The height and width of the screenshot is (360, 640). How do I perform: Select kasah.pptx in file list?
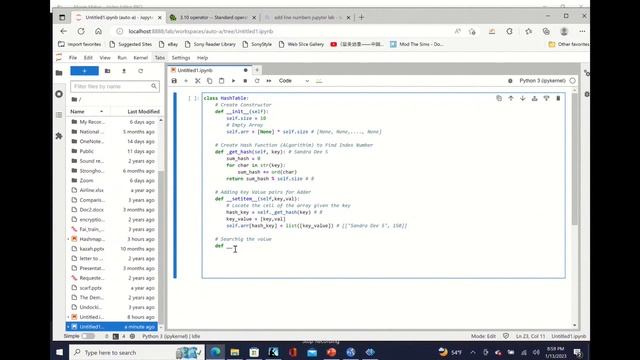[x=111, y=249]
